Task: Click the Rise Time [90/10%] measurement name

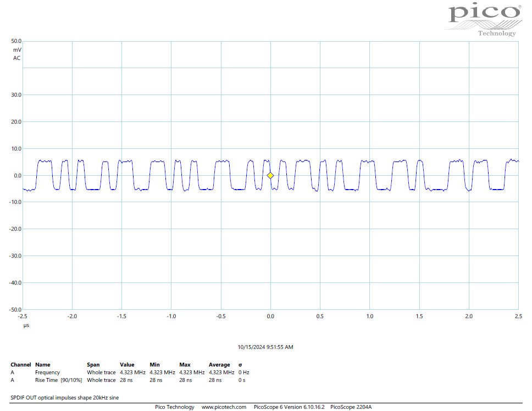Action: pyautogui.click(x=58, y=380)
